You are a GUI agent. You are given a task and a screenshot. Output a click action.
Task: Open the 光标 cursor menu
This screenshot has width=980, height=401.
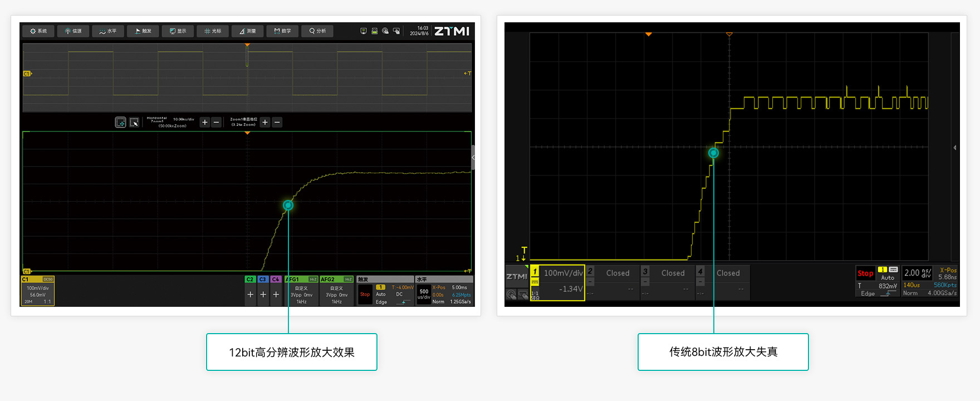(x=213, y=31)
